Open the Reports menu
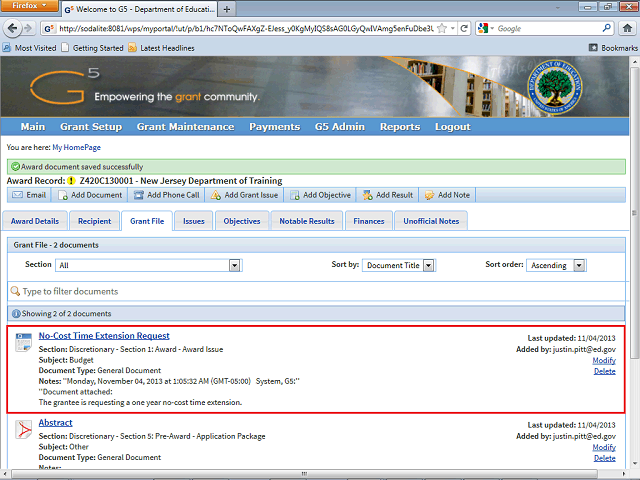The width and height of the screenshot is (640, 480). [400, 127]
